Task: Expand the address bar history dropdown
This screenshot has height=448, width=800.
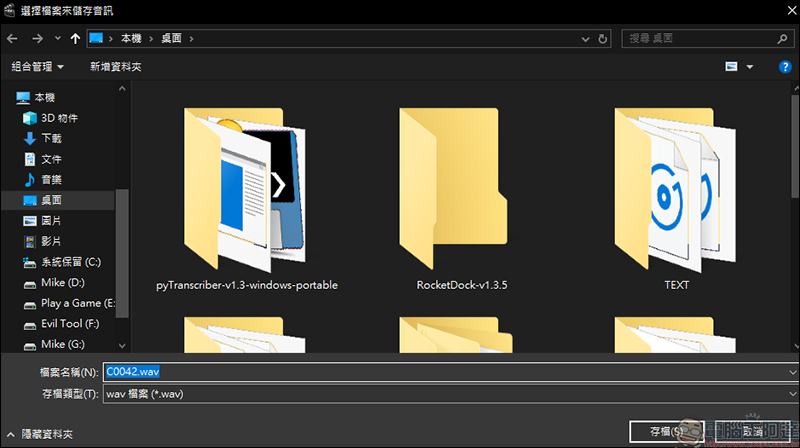Action: pos(584,38)
